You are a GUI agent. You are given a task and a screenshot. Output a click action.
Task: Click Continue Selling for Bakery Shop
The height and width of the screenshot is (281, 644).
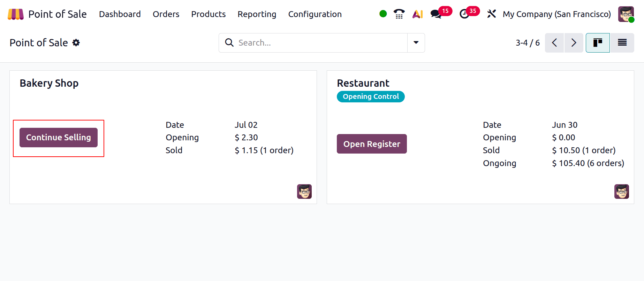[x=59, y=138]
